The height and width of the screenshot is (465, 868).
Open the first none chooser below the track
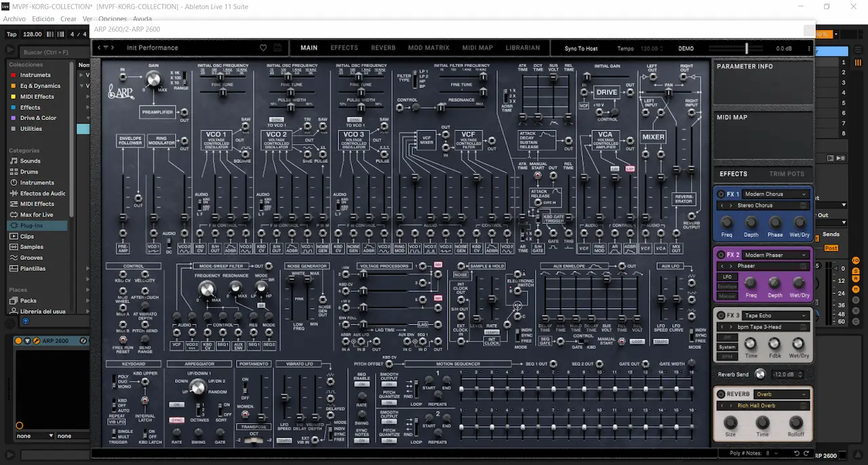click(35, 436)
